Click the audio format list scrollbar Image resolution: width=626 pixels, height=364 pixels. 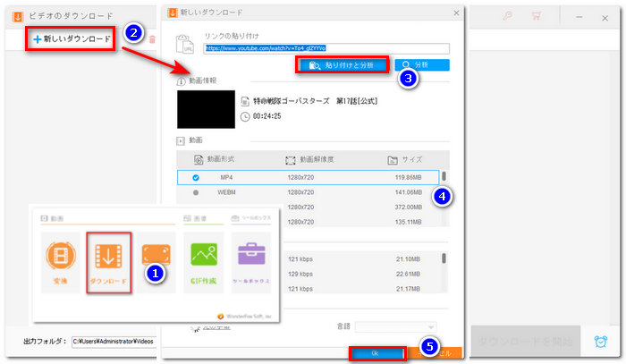click(444, 259)
